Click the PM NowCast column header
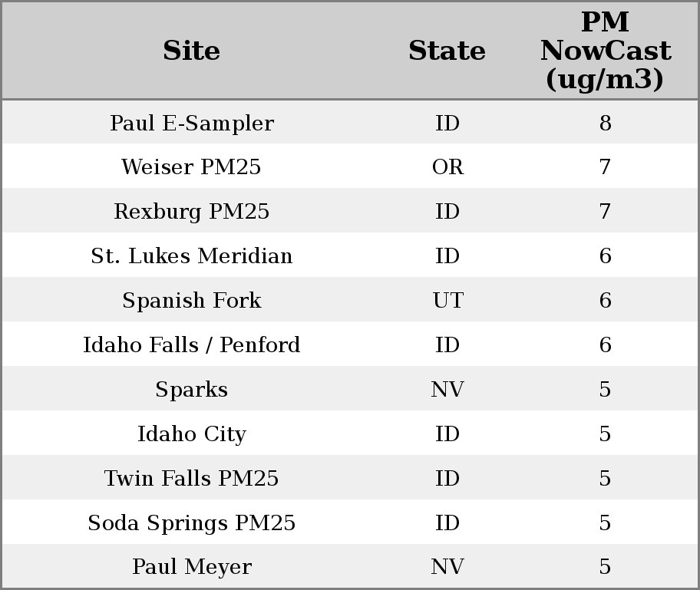 click(x=605, y=51)
